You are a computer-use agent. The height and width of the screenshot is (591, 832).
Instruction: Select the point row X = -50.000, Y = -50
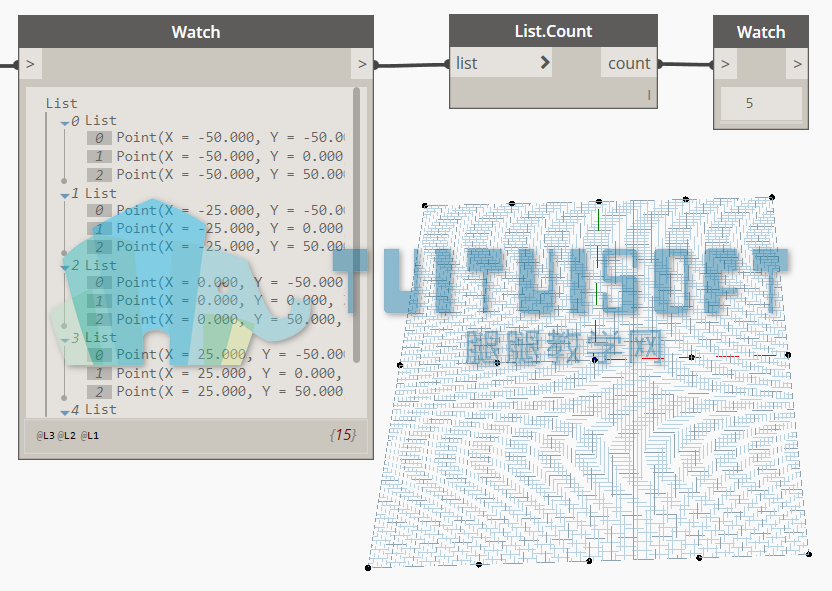tap(216, 138)
